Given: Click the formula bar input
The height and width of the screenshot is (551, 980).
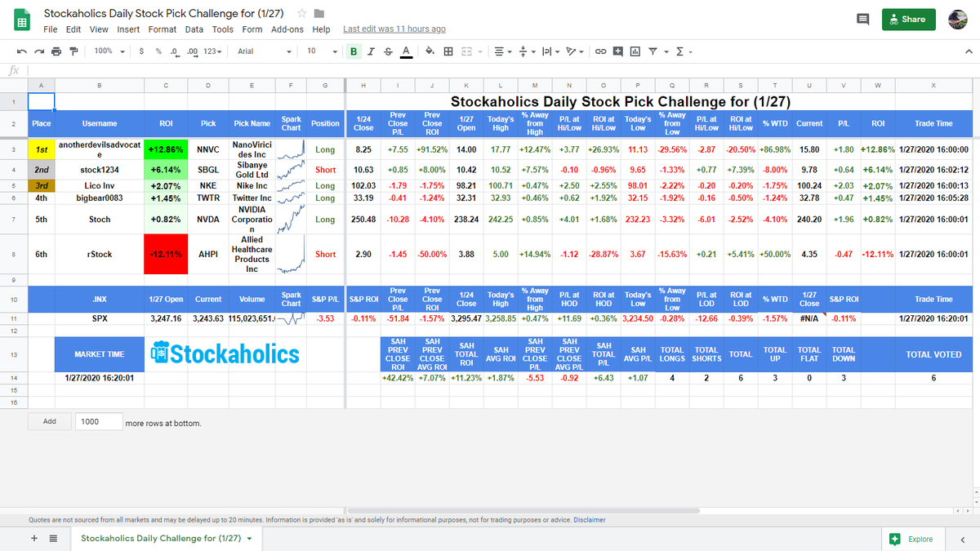Looking at the screenshot, I should [x=502, y=71].
